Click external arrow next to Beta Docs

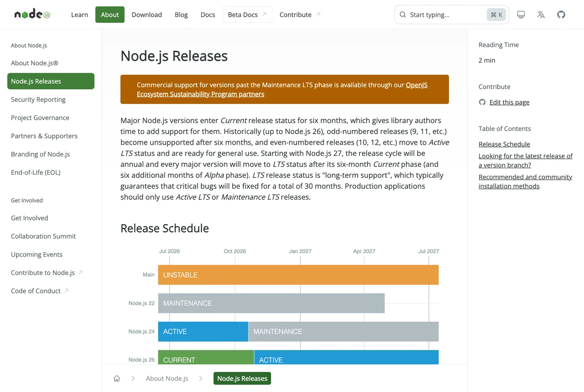click(264, 15)
